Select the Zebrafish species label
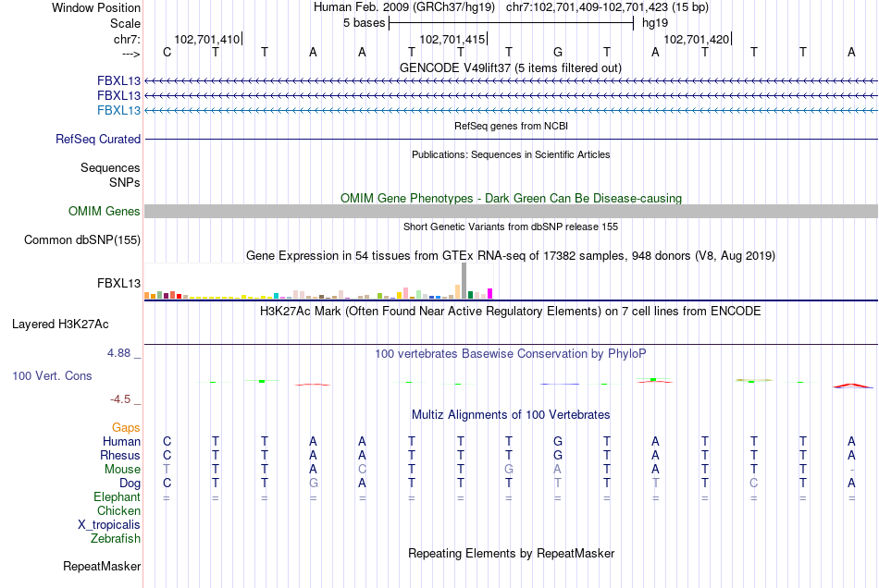Screen dimensions: 879x588 click(x=116, y=539)
